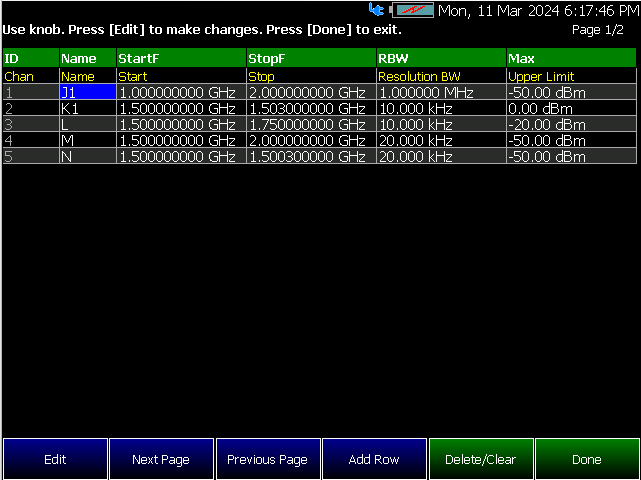Click row N's -50.00 dBm limit cell
Viewport: 641px width, 480px height.
tap(572, 156)
